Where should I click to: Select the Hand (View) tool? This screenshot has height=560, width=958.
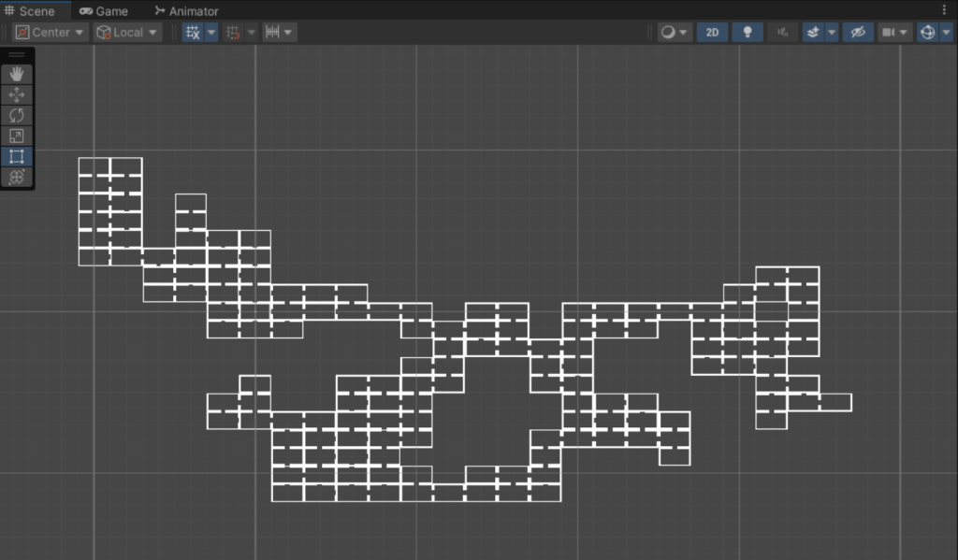click(x=17, y=74)
